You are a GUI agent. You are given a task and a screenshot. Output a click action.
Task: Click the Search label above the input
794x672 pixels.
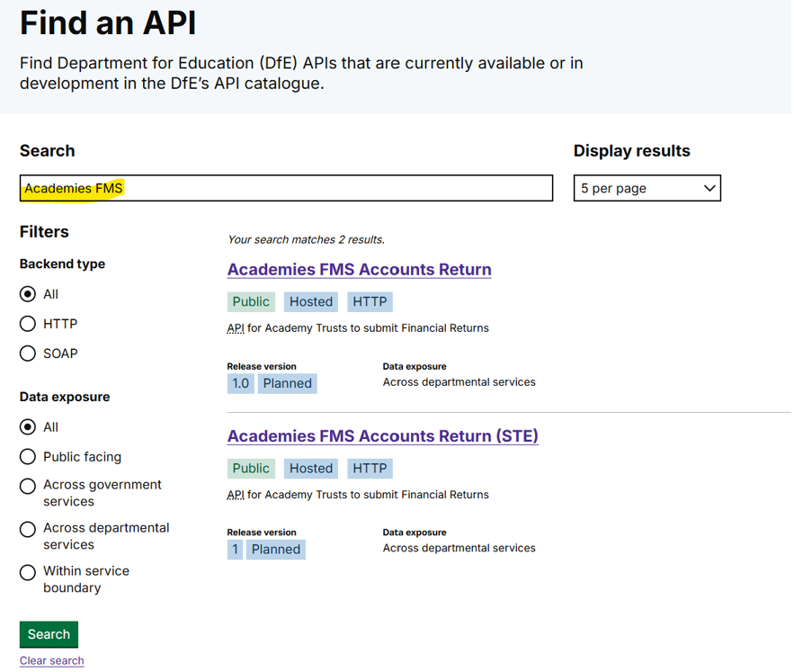click(47, 151)
